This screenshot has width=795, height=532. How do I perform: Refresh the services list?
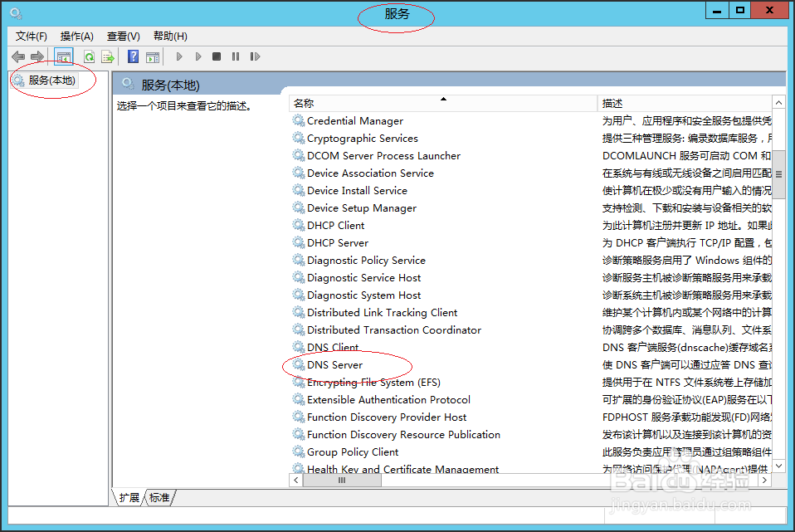(89, 56)
